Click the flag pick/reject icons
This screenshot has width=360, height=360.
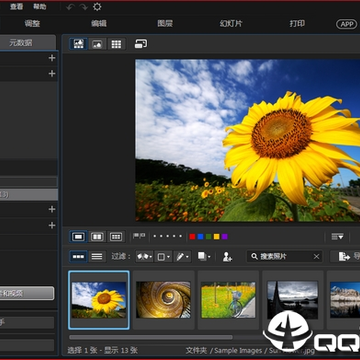(139, 236)
